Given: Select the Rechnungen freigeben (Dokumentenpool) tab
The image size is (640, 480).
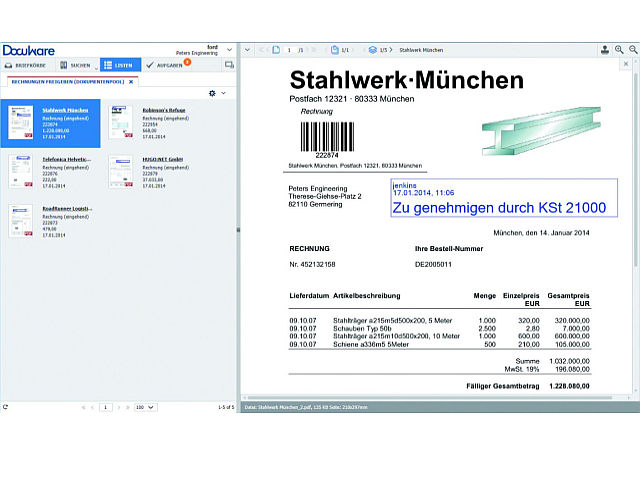Looking at the screenshot, I should [x=67, y=82].
